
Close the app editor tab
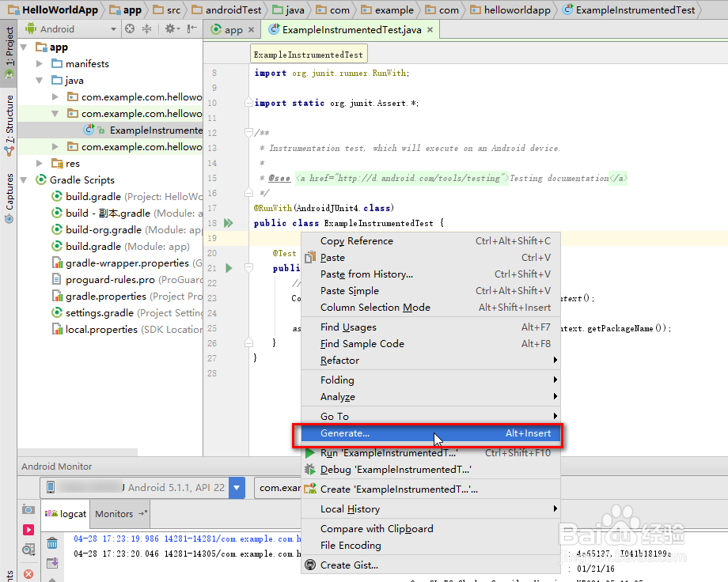click(x=251, y=30)
